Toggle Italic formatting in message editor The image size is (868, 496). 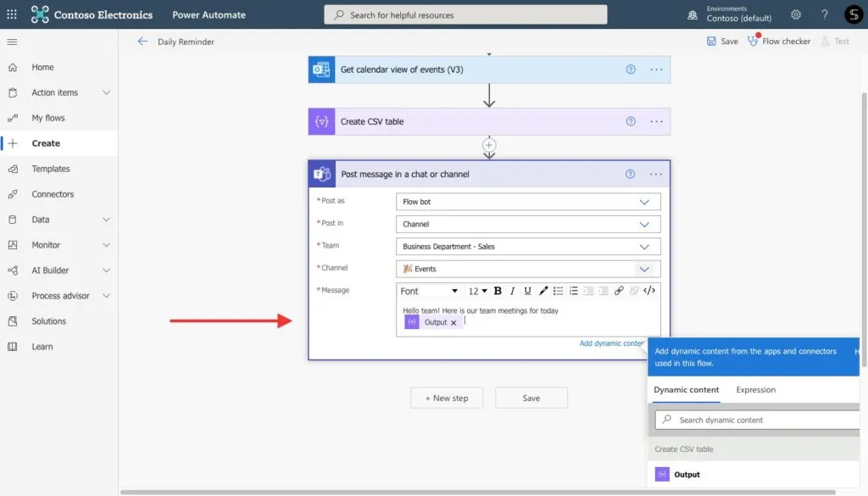(x=512, y=291)
